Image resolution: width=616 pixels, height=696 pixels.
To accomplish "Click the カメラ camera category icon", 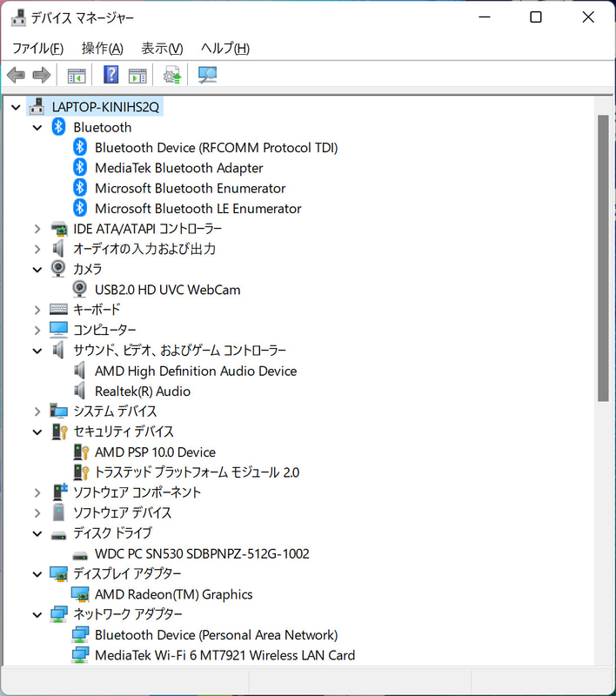I will point(58,269).
